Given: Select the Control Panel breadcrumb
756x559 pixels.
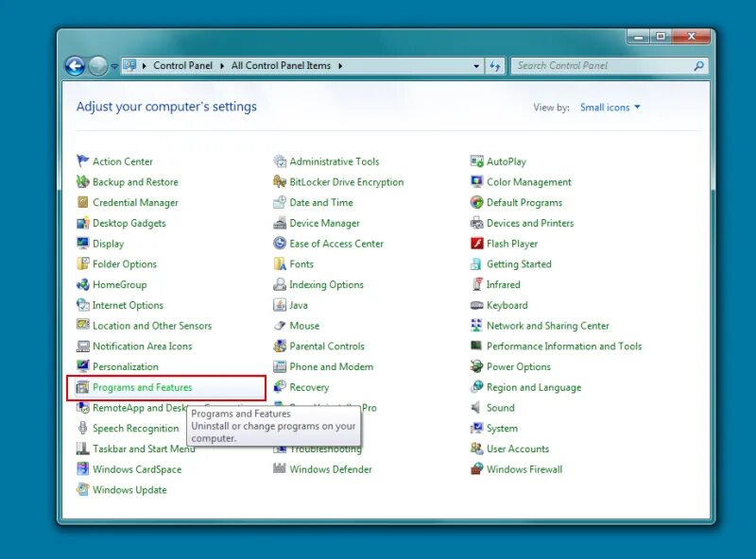Looking at the screenshot, I should coord(182,65).
